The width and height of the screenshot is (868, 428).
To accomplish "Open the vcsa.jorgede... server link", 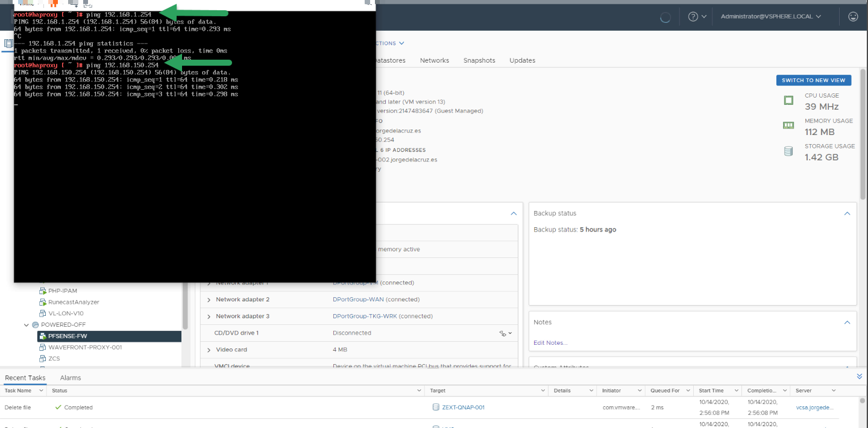I will 815,408.
